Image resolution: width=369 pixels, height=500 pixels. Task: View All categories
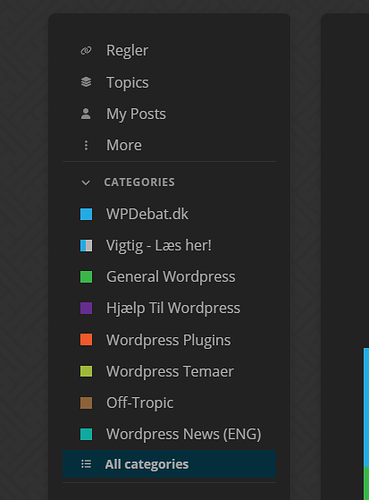click(x=169, y=464)
